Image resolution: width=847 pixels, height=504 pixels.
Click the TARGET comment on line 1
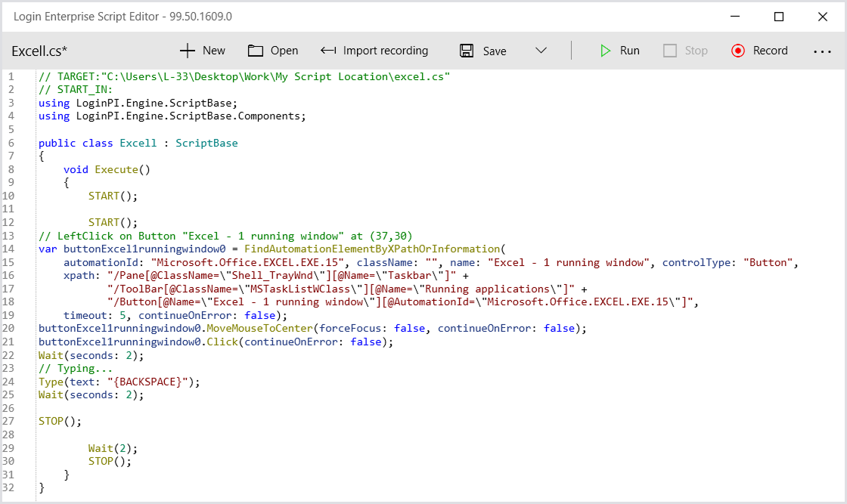coord(244,76)
